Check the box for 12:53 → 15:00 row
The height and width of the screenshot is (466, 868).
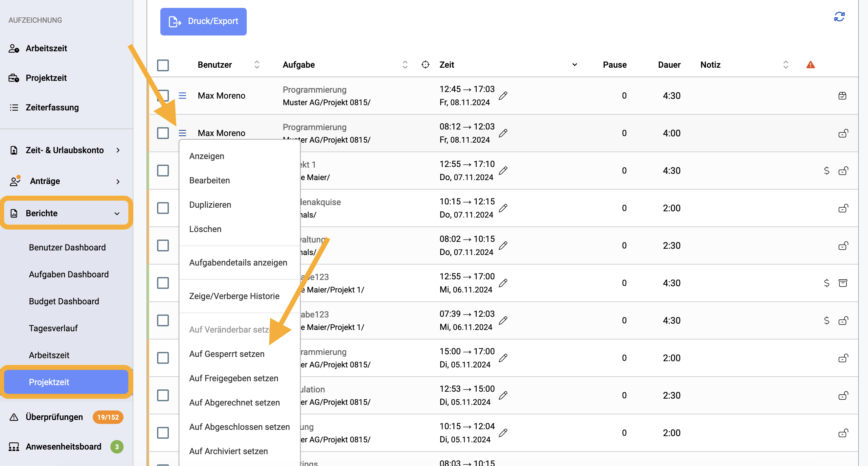[163, 395]
